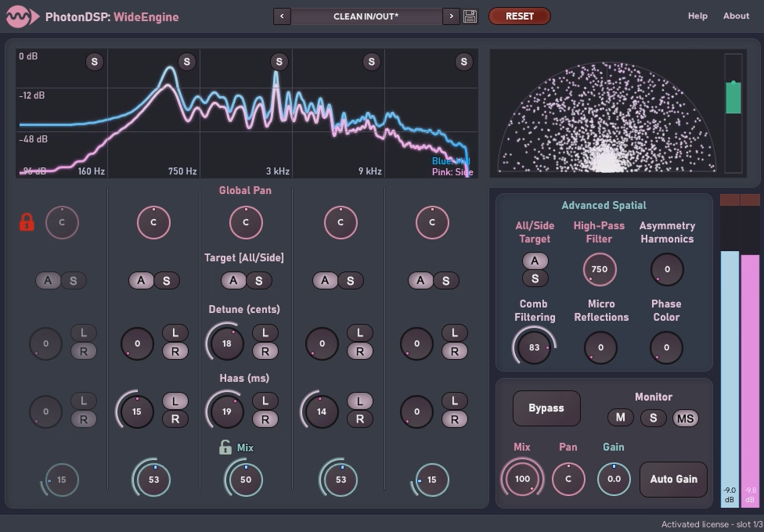Set Advanced Spatial target to A
The height and width of the screenshot is (532, 764).
pos(535,261)
